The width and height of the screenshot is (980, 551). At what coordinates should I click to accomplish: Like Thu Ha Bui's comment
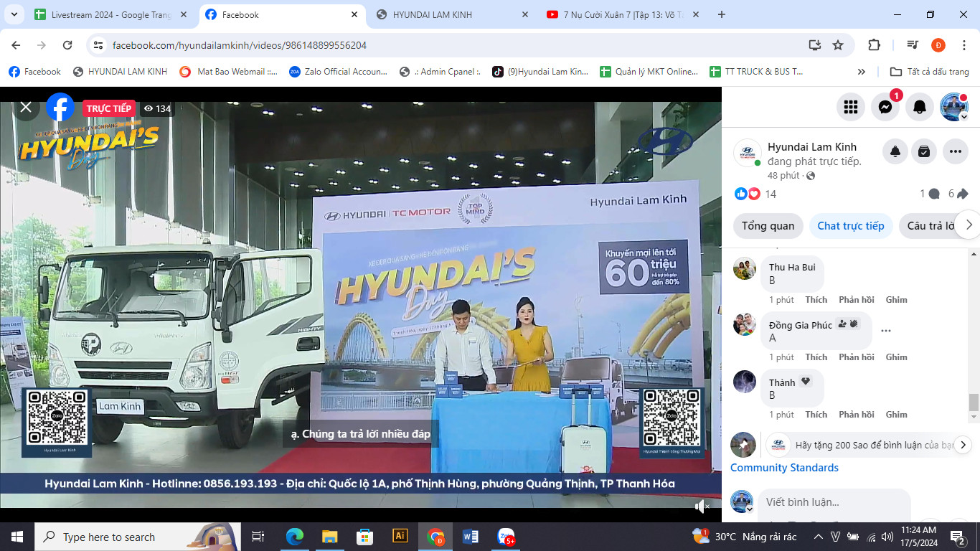[x=816, y=300]
